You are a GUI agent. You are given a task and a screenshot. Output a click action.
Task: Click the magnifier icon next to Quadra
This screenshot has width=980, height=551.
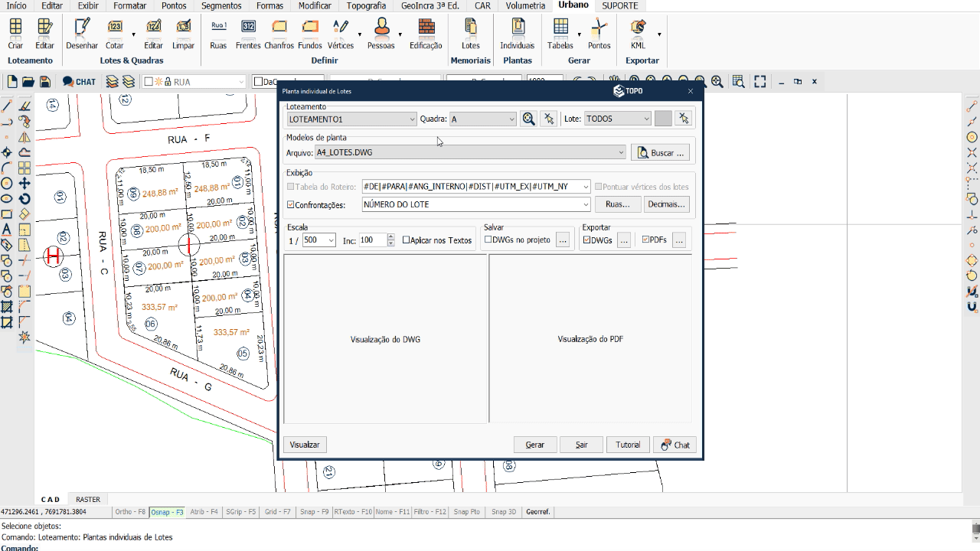tap(528, 119)
